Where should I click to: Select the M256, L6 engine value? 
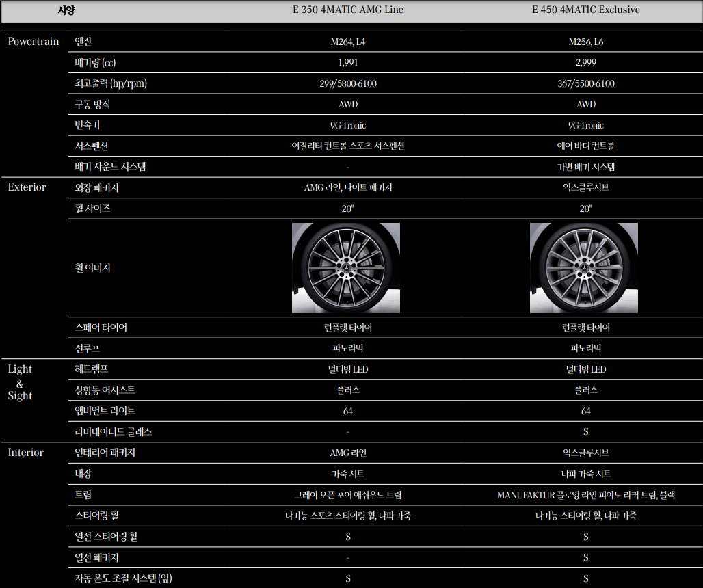585,42
